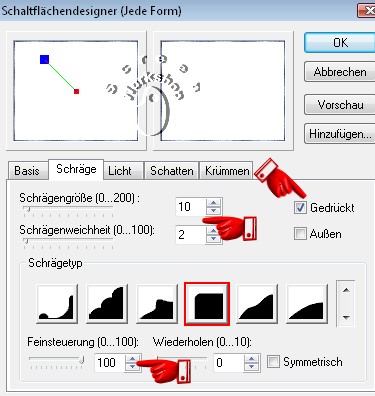Select the first curled bevel type thumbnail
The height and width of the screenshot is (396, 375).
tap(57, 304)
